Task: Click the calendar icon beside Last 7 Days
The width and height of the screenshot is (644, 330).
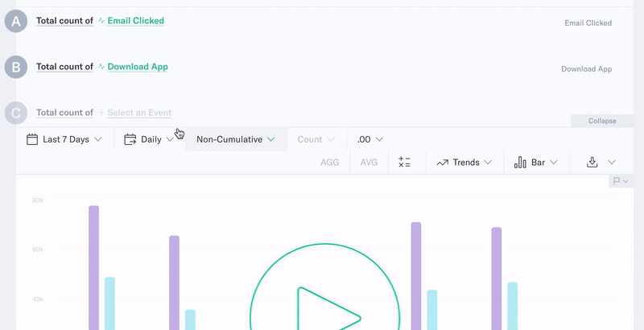Action: coord(32,139)
